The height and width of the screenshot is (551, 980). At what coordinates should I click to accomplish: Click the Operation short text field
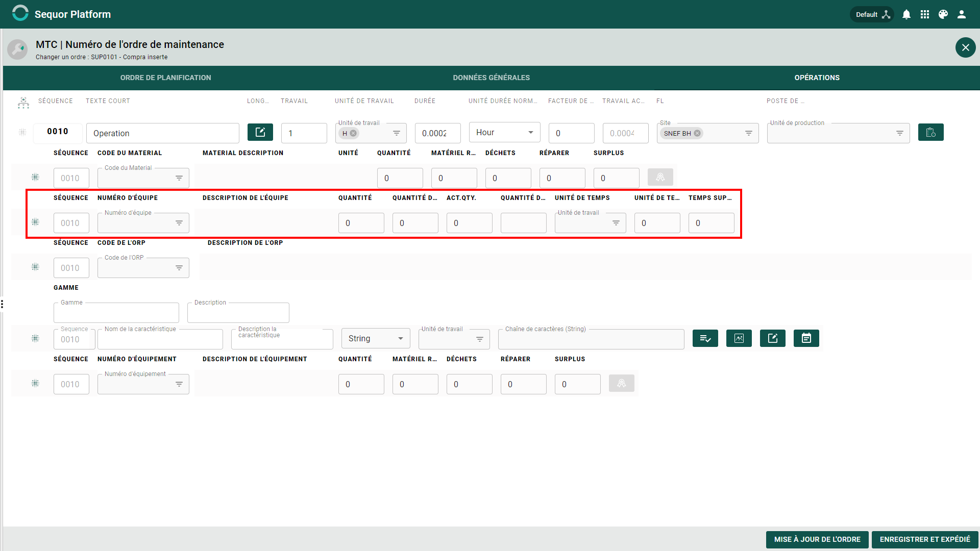click(x=163, y=133)
